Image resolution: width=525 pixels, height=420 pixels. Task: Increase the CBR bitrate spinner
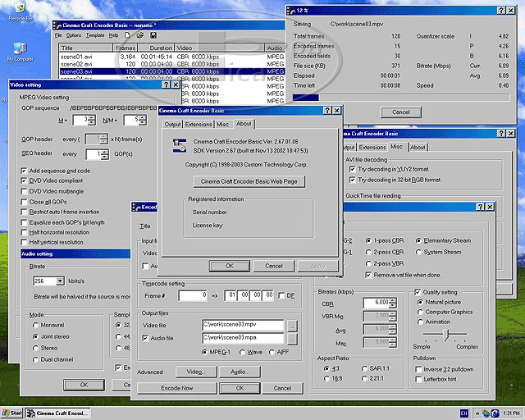(392, 300)
